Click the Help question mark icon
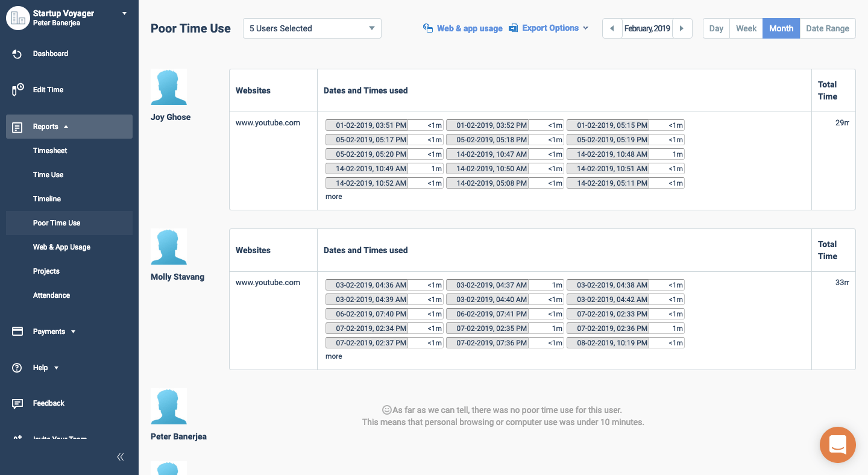Image resolution: width=868 pixels, height=475 pixels. tap(17, 368)
